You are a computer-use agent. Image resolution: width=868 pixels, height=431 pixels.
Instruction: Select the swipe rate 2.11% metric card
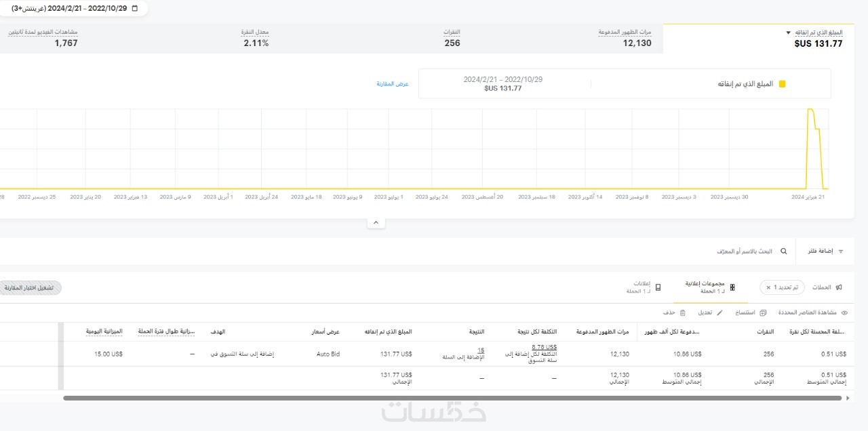coord(256,38)
